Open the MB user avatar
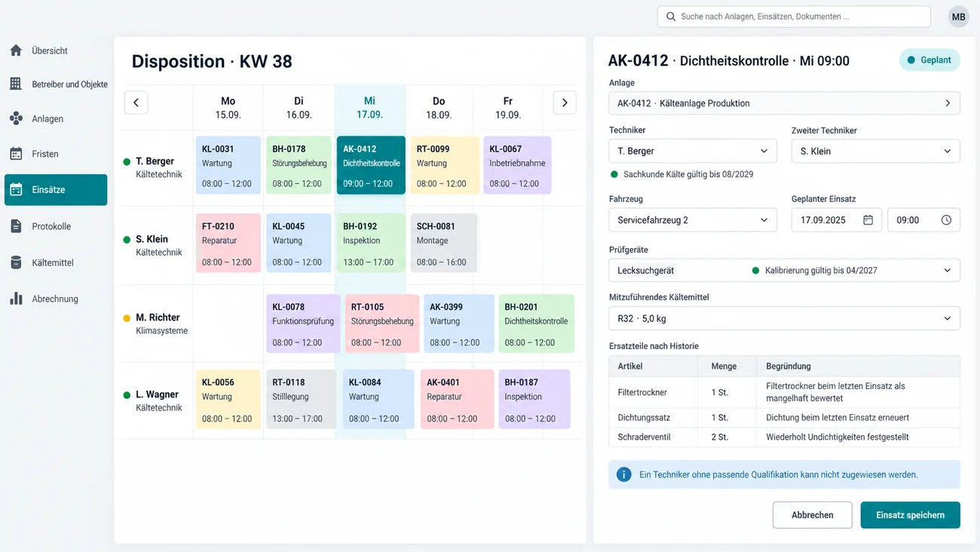This screenshot has width=980, height=552. click(958, 17)
